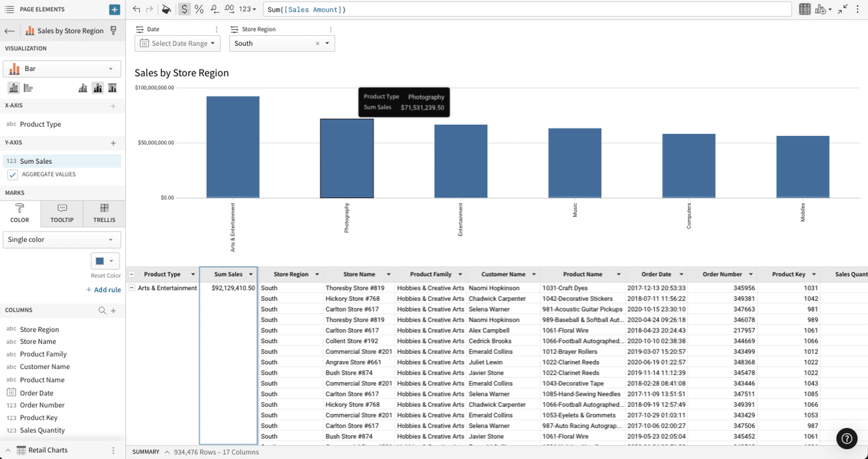The image size is (868, 459).
Task: Open Product Type column header dropdown
Action: (x=193, y=274)
